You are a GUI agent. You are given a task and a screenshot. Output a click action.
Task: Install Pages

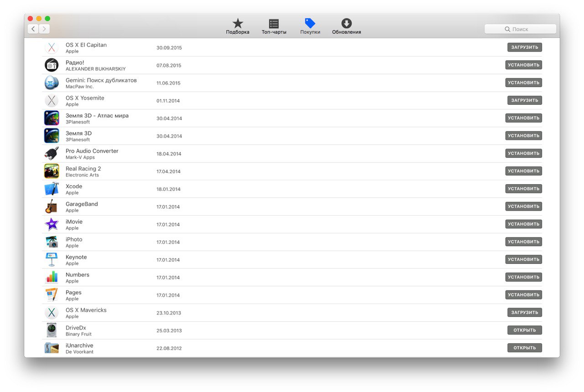click(523, 294)
